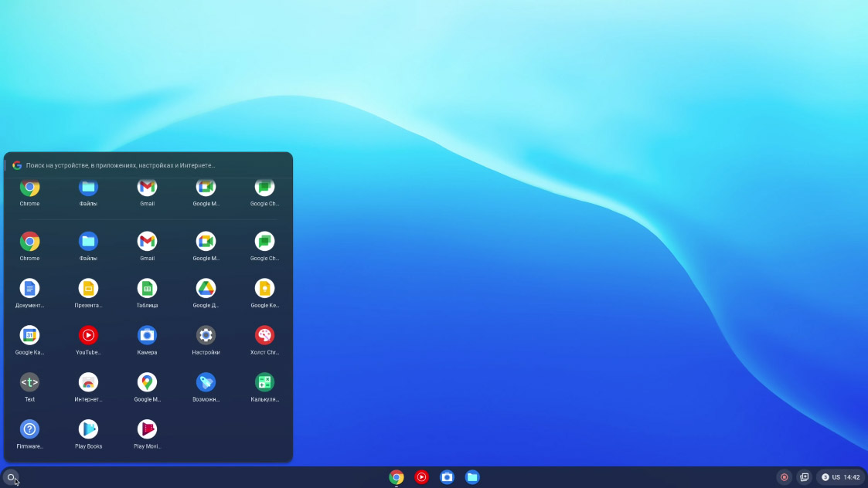The height and width of the screenshot is (488, 868).
Task: Launch Chrome from the main app grid below the divider
Action: tap(30, 241)
